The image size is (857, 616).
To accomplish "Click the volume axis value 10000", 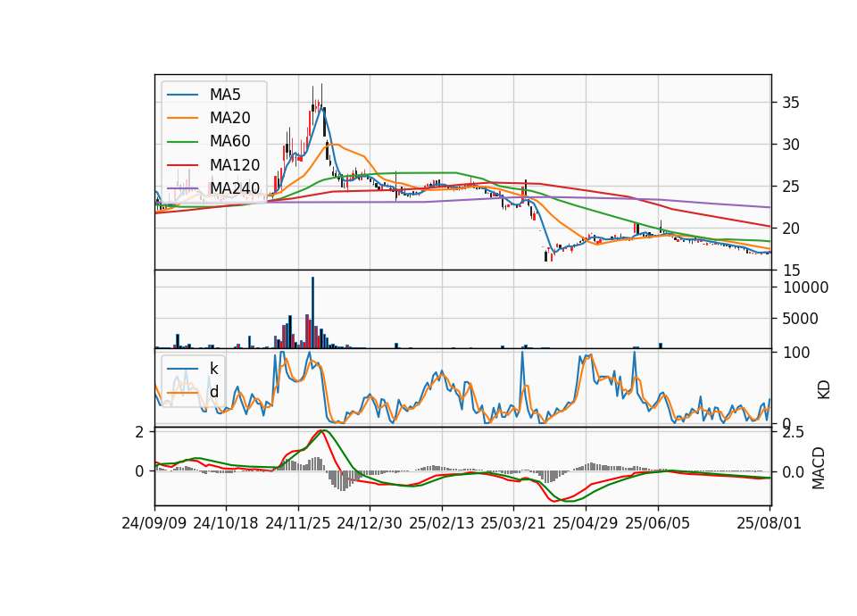I will point(805,287).
